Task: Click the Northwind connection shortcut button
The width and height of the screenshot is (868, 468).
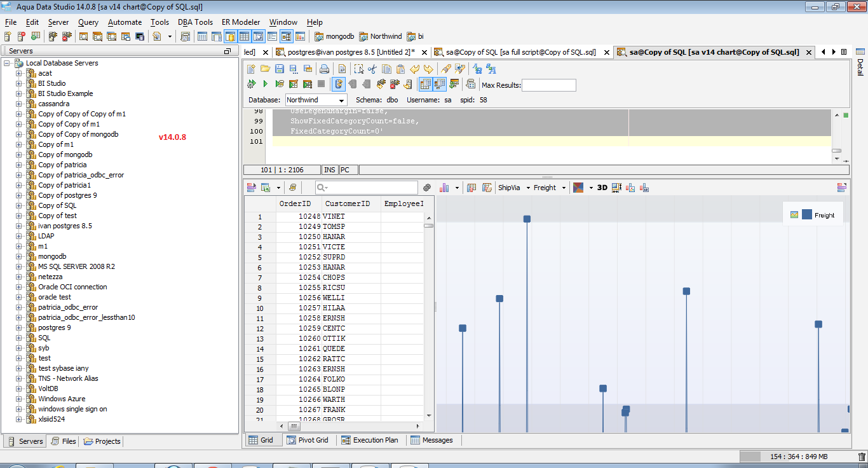Action: [381, 36]
